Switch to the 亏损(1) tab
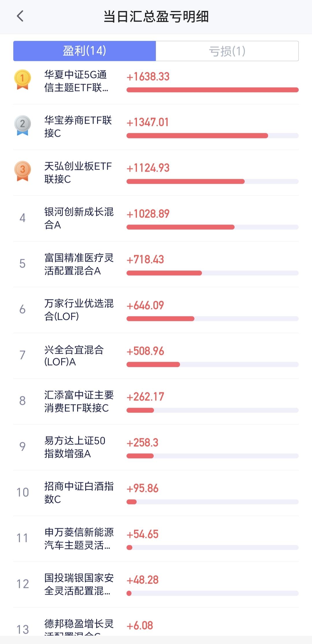 point(227,51)
